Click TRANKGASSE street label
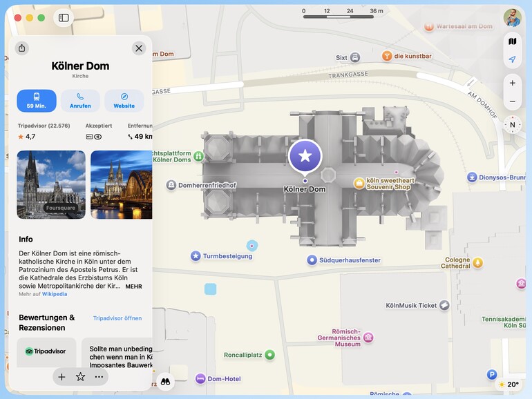Screen dimensions: 532x399 click(348, 75)
